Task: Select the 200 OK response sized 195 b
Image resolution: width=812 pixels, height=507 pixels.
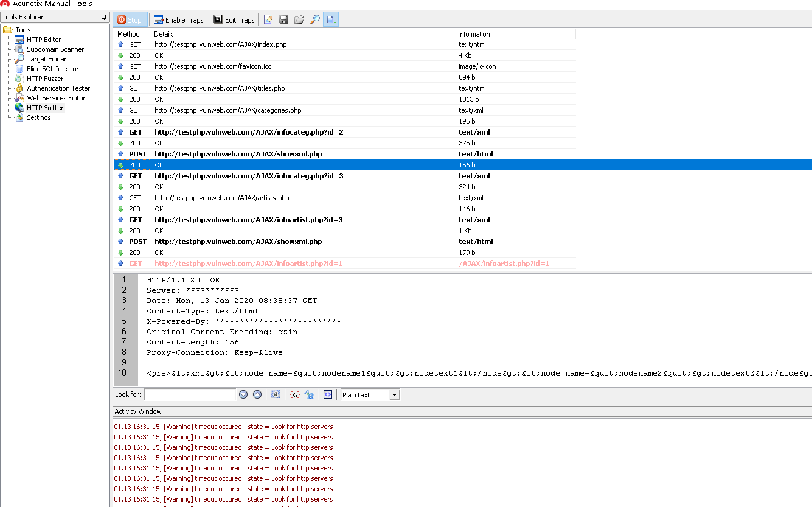Action: (x=345, y=121)
